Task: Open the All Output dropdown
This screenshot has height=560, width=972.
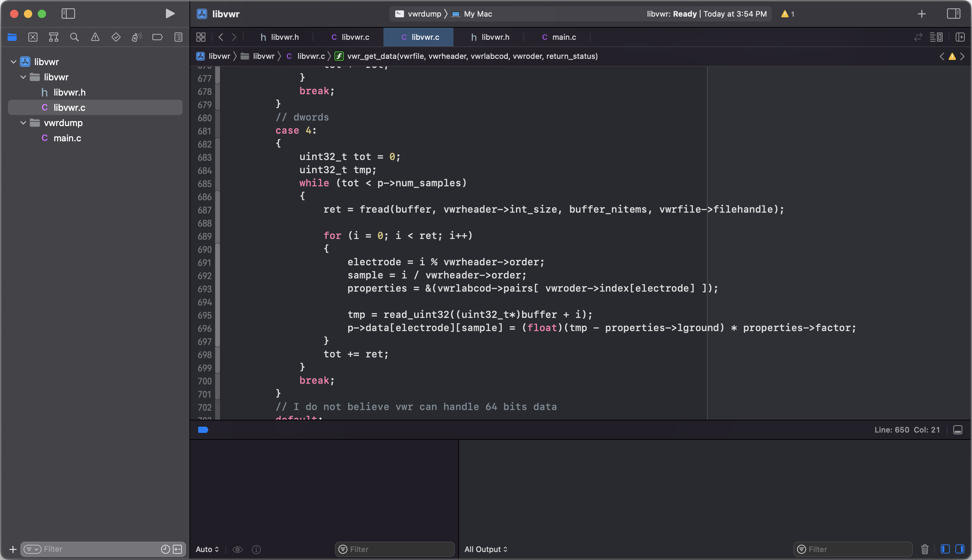Action: 486,549
